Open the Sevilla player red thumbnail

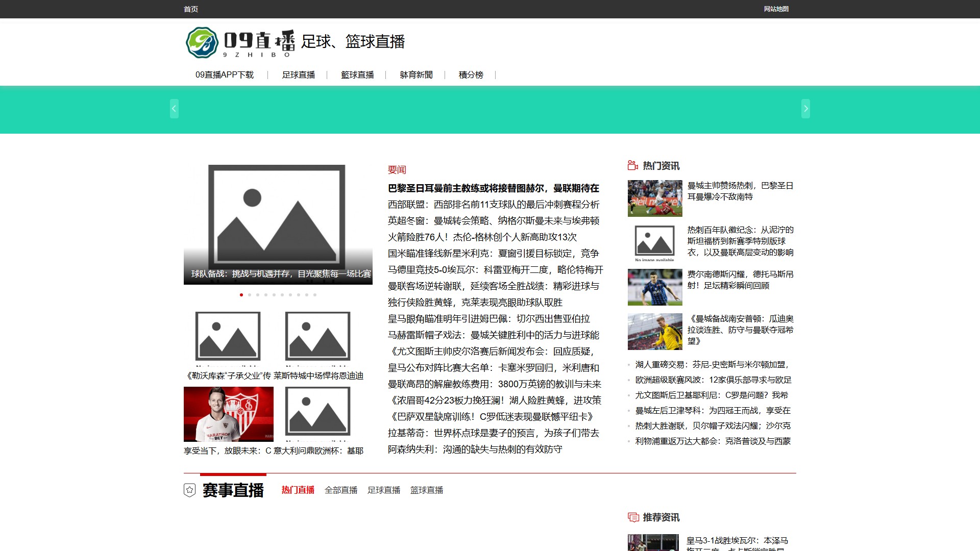pyautogui.click(x=229, y=414)
